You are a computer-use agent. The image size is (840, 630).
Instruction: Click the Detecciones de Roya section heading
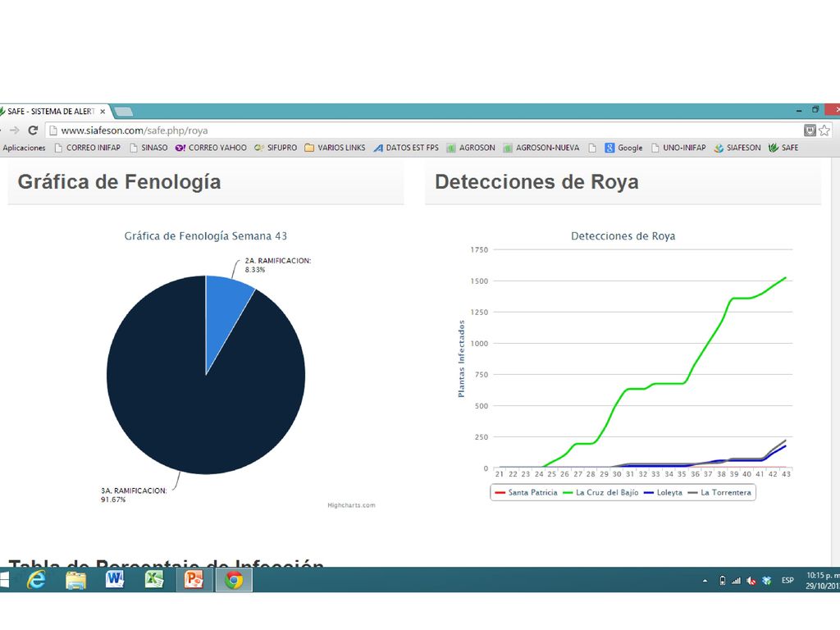[x=536, y=182]
